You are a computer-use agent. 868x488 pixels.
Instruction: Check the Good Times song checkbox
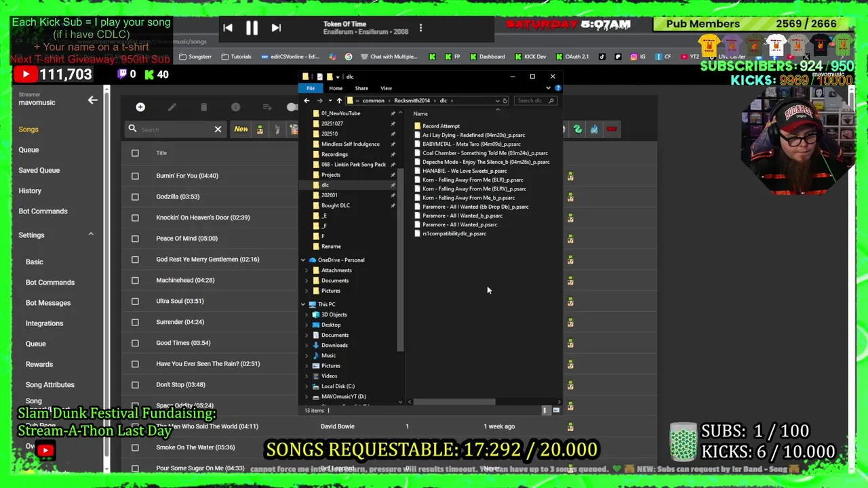pyautogui.click(x=135, y=343)
